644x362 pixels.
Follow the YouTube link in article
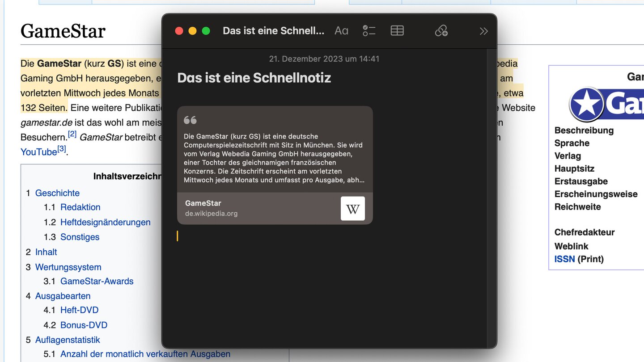[38, 152]
